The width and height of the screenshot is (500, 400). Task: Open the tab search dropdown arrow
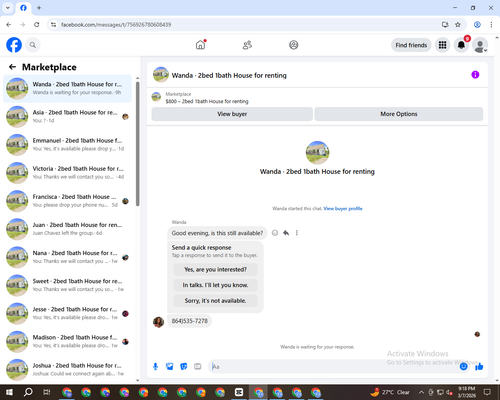coord(8,8)
